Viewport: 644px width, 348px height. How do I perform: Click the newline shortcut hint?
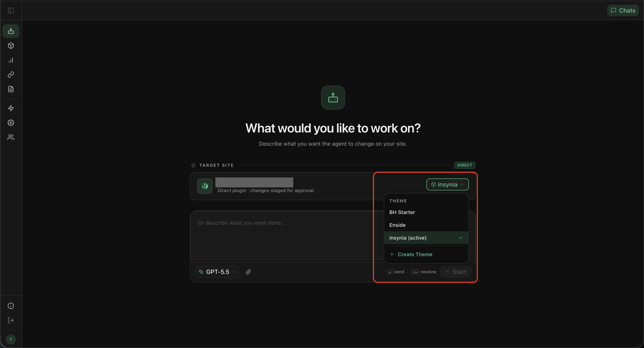click(x=423, y=272)
